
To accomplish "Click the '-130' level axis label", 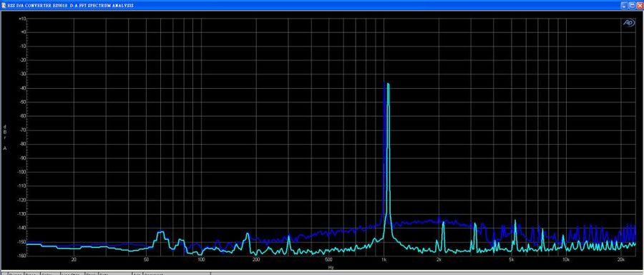I will pos(22,213).
